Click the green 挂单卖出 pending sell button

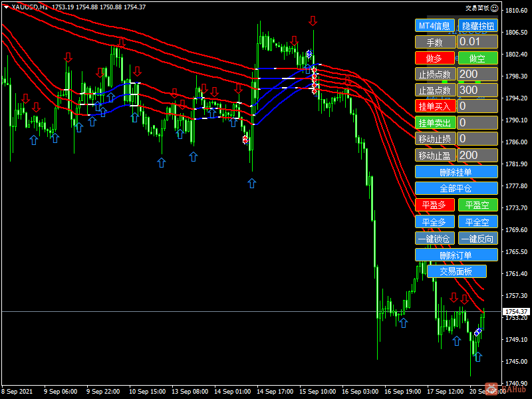point(435,123)
